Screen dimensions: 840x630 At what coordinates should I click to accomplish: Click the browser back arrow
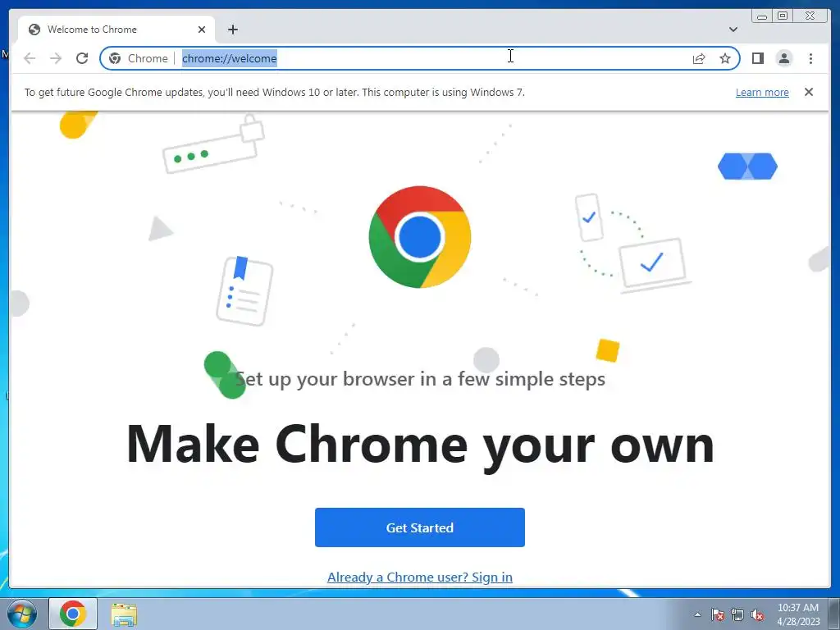click(30, 58)
